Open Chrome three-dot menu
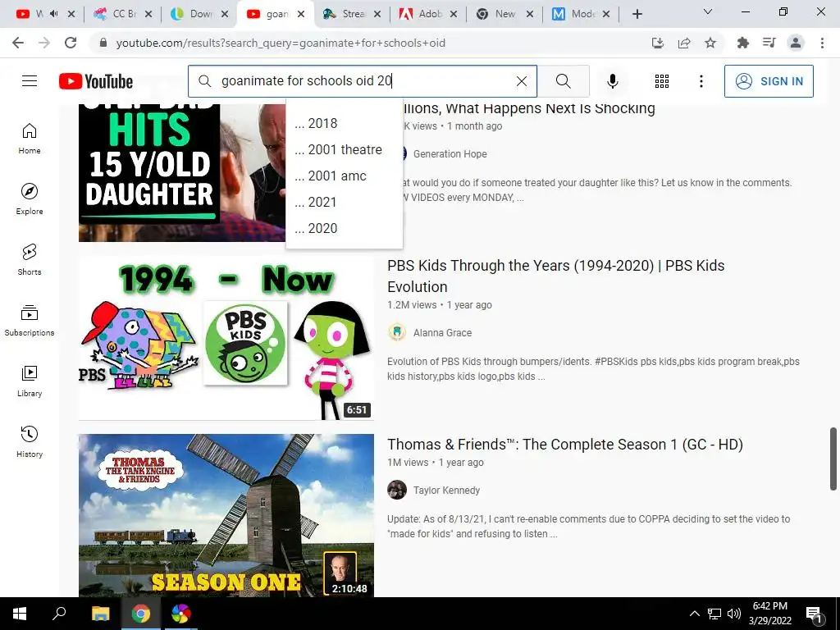 point(822,43)
